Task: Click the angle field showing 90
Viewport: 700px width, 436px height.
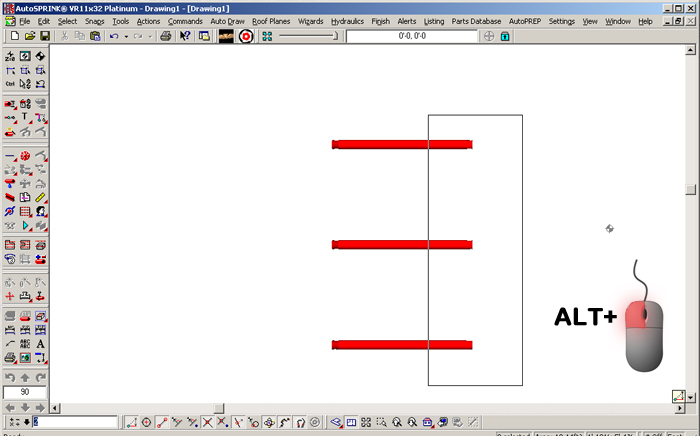Action: point(24,393)
